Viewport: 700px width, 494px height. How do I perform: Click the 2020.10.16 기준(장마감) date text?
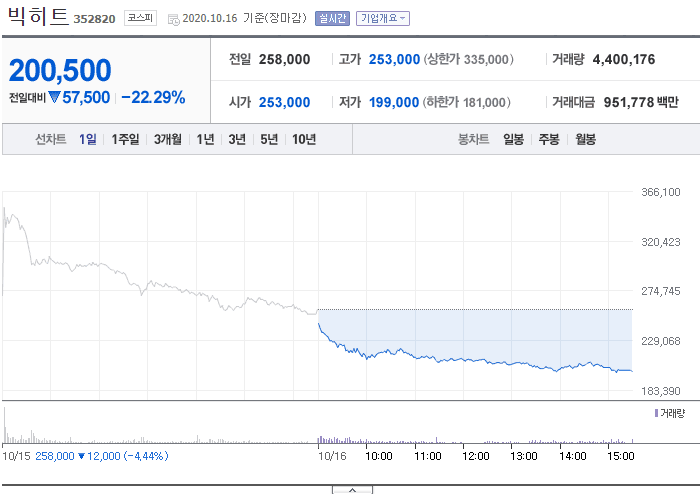(245, 18)
